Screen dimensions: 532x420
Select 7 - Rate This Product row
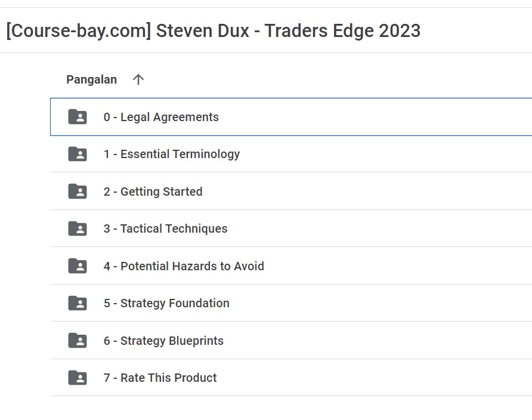click(x=292, y=378)
